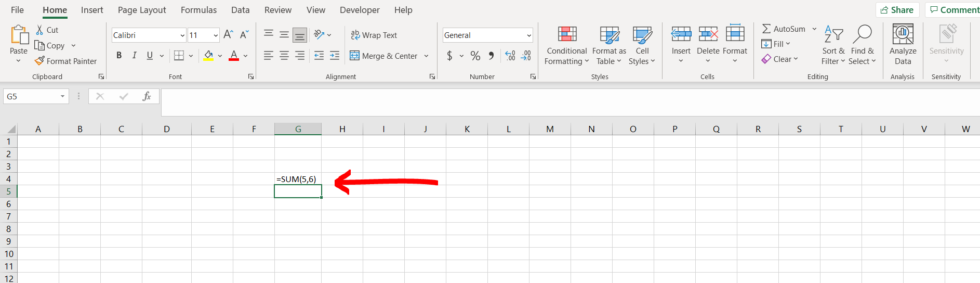Toggle Bold formatting
980x283 pixels.
point(119,56)
